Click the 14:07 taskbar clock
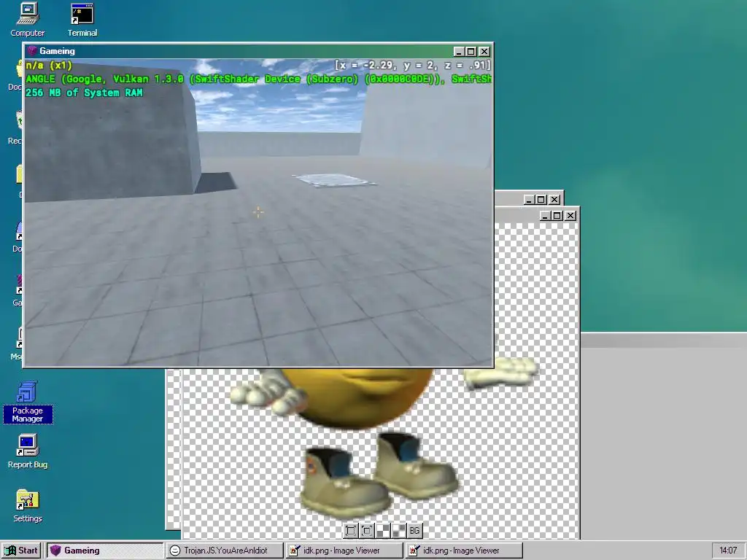 click(728, 551)
